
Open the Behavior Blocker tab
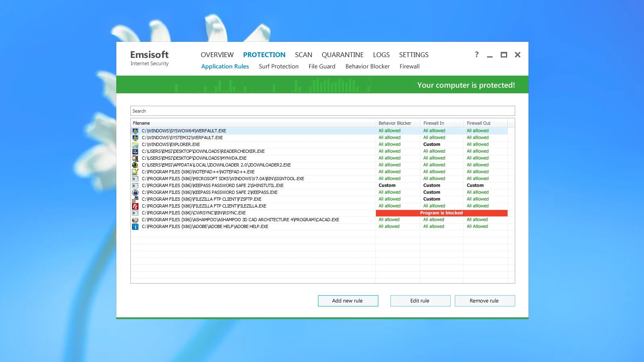coord(367,66)
